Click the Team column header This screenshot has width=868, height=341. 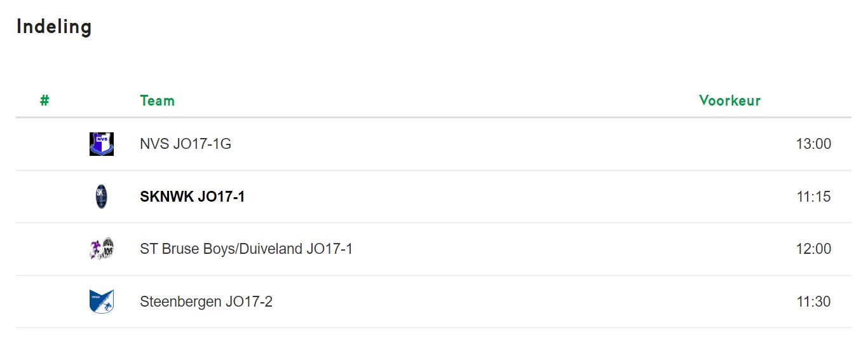157,101
